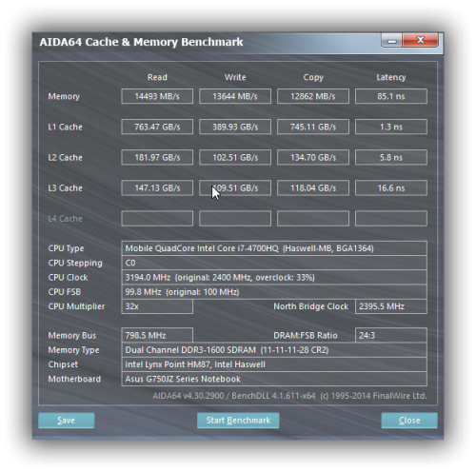Click the empty L4 Cache Read field

tap(157, 218)
